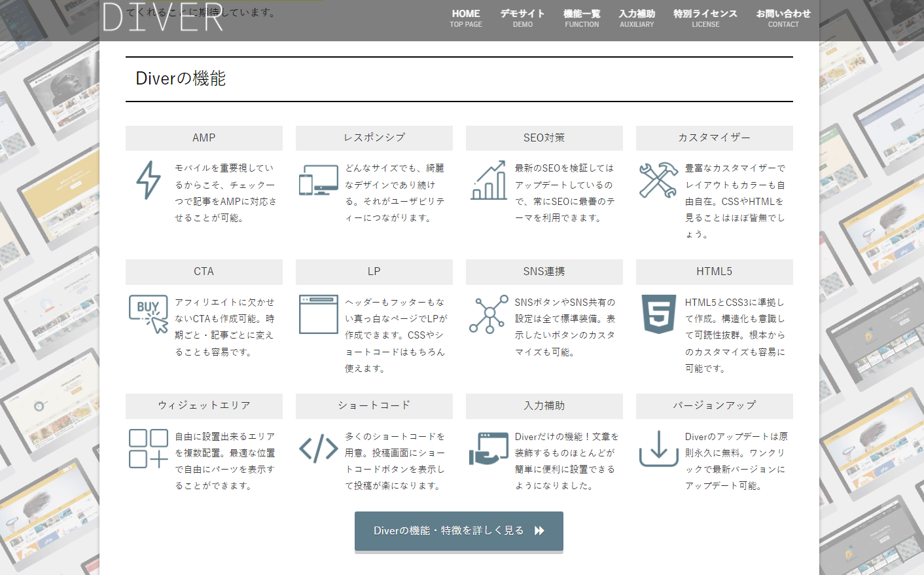Click the SEO growth chart icon
The width and height of the screenshot is (924, 575).
(x=489, y=180)
